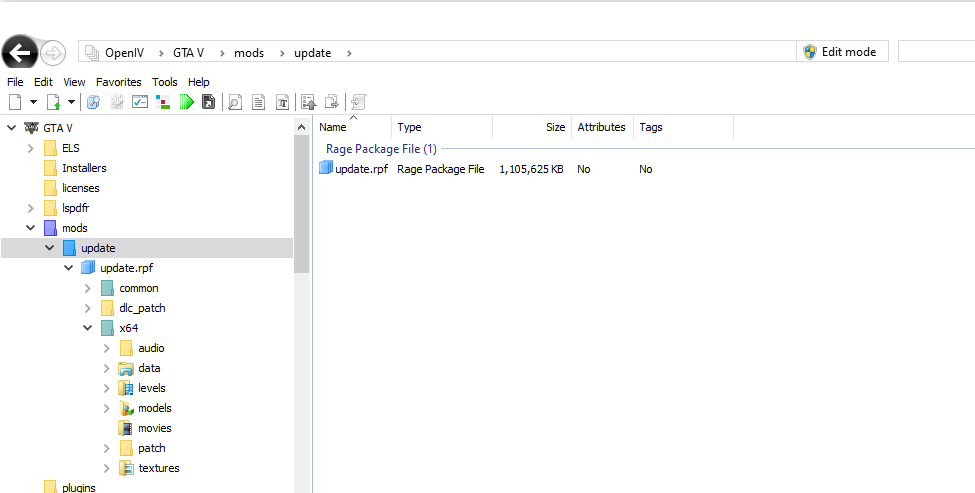Click the Attributes column header
The image size is (975, 493).
[603, 127]
